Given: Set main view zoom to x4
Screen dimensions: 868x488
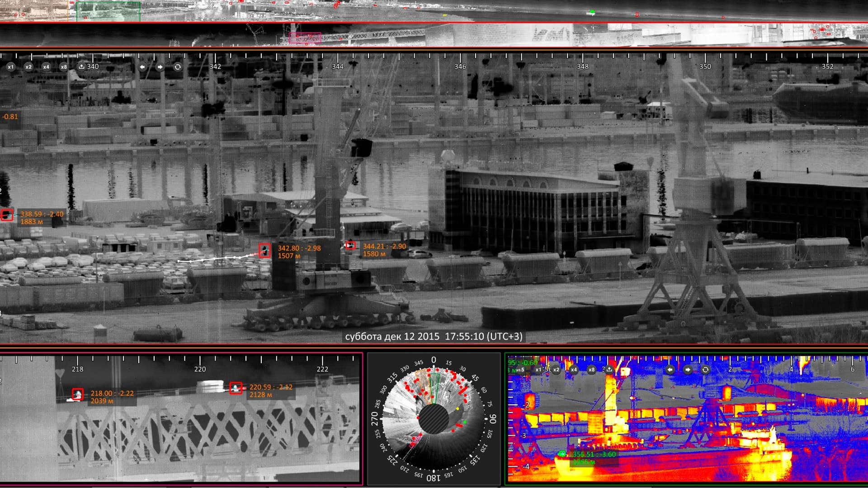Looking at the screenshot, I should 46,67.
